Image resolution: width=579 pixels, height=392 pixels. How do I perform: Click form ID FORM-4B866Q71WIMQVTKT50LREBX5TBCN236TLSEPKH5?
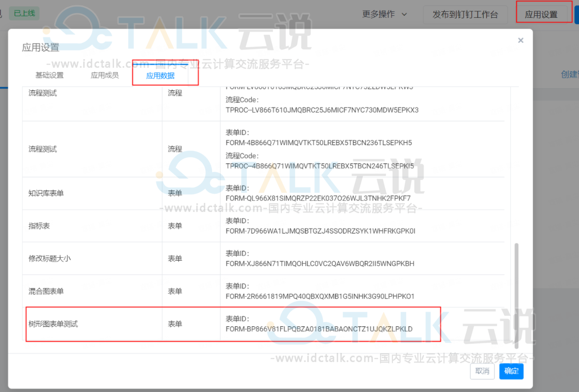pyautogui.click(x=319, y=143)
